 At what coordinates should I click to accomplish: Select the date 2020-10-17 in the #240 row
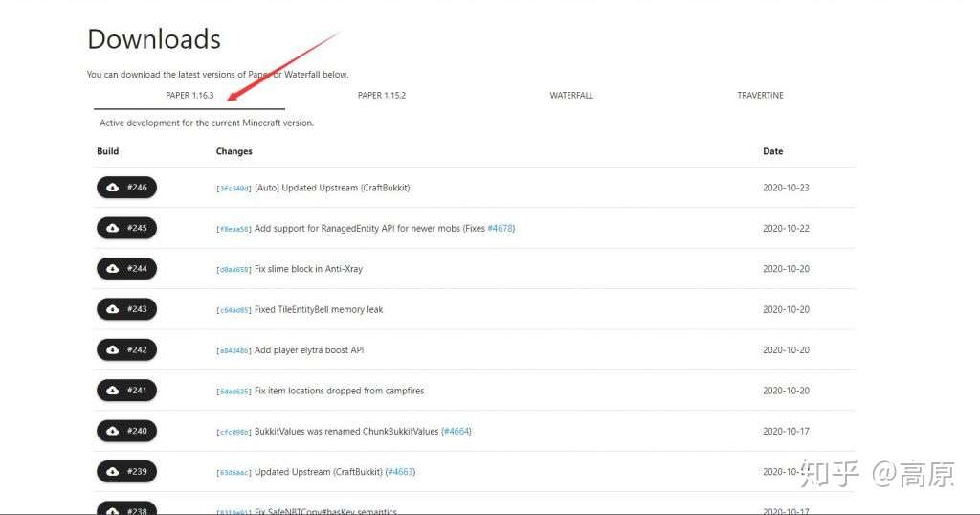click(x=786, y=432)
